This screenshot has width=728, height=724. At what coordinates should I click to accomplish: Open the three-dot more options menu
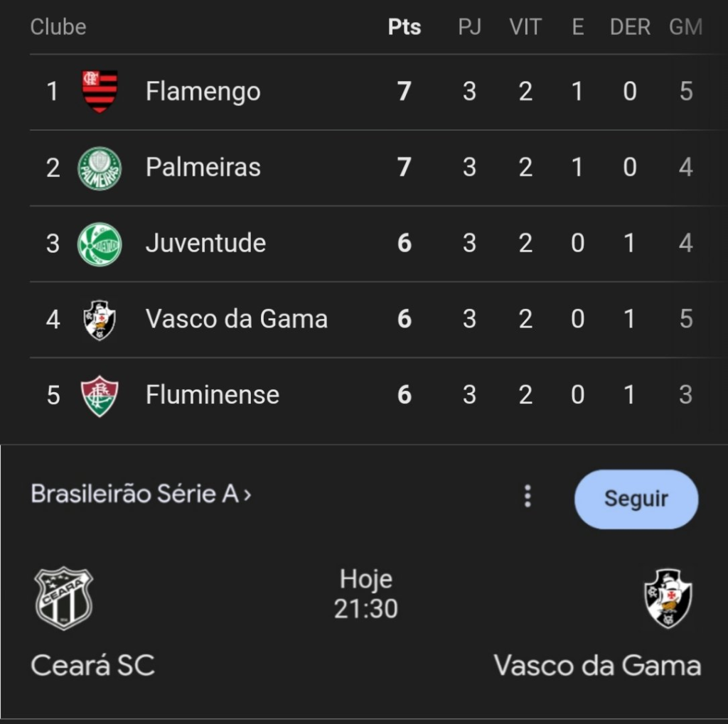[528, 496]
